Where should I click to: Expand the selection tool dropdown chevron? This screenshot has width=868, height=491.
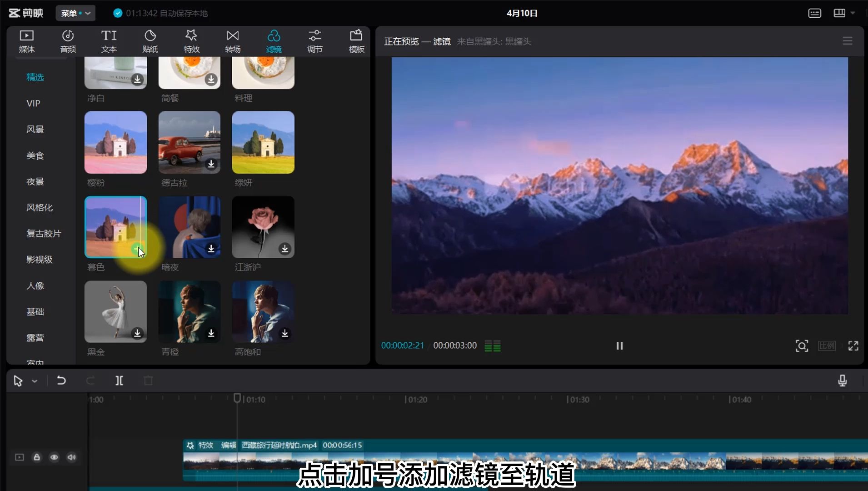35,381
